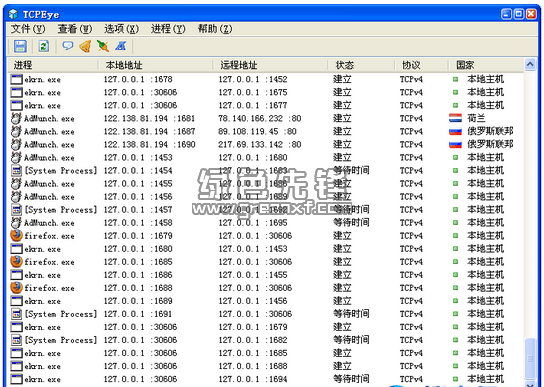Select local address 122.138.81.194 :1681

pyautogui.click(x=149, y=118)
